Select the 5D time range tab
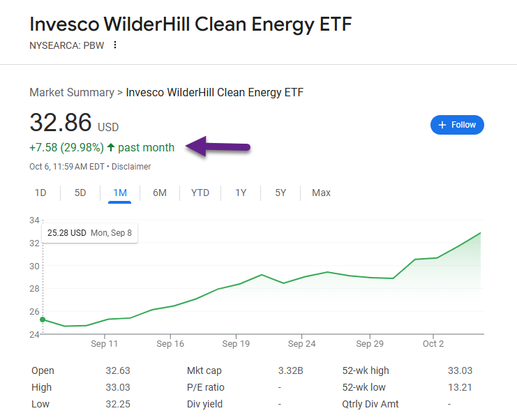This screenshot has height=420, width=517. [80, 193]
